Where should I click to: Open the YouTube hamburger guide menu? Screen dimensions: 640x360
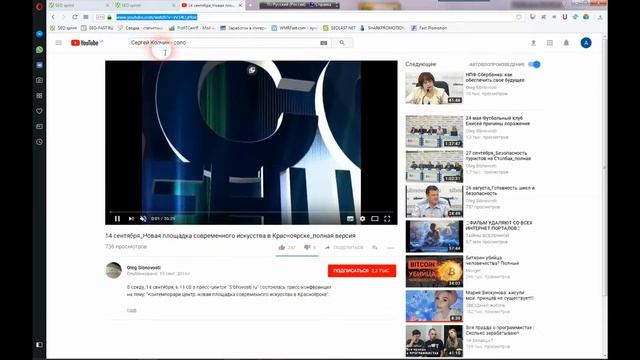pos(59,43)
